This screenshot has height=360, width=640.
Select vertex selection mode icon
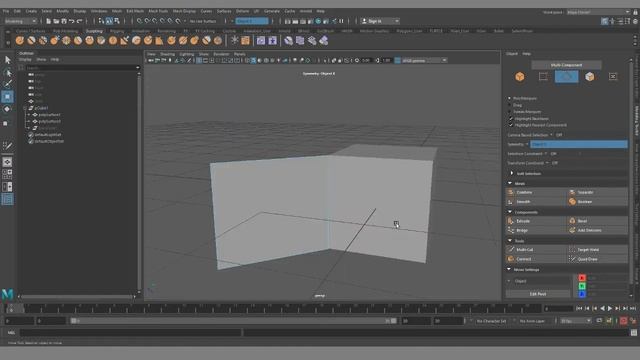click(543, 77)
